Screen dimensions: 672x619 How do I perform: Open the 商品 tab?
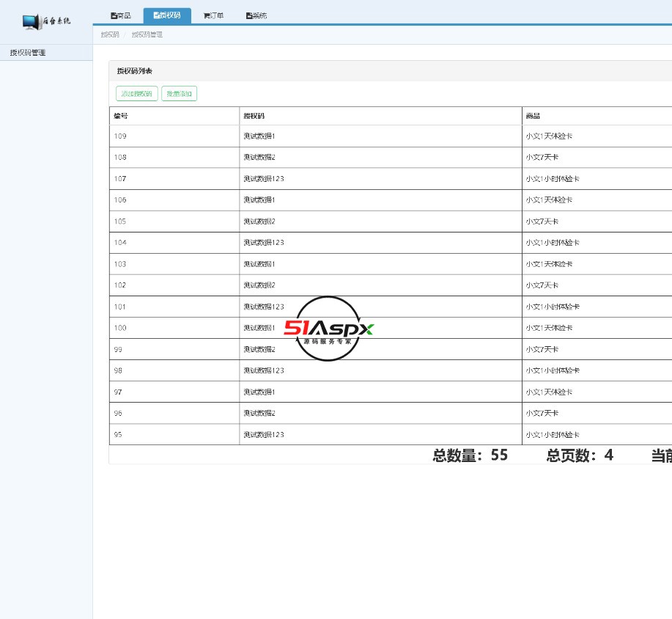tap(121, 16)
